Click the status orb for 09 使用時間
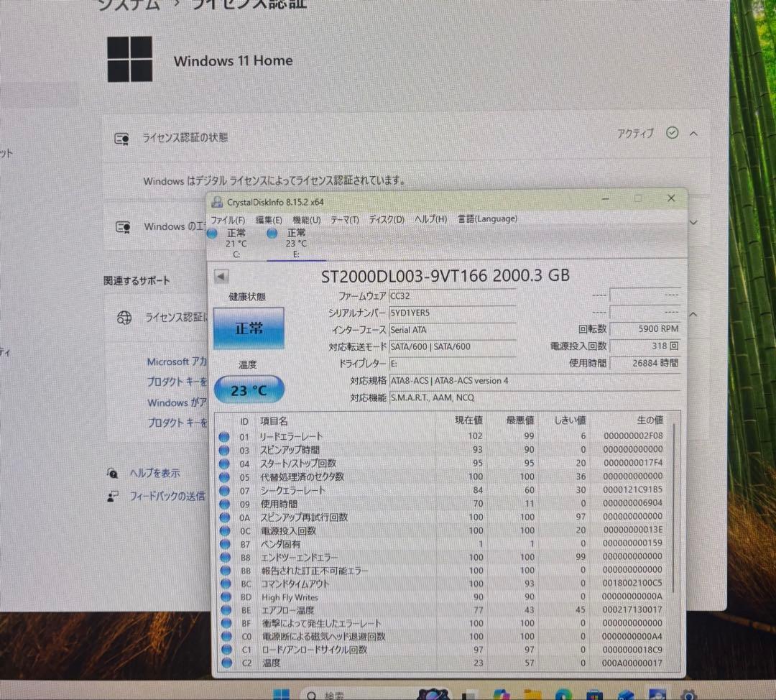The image size is (776, 700). pos(225,504)
